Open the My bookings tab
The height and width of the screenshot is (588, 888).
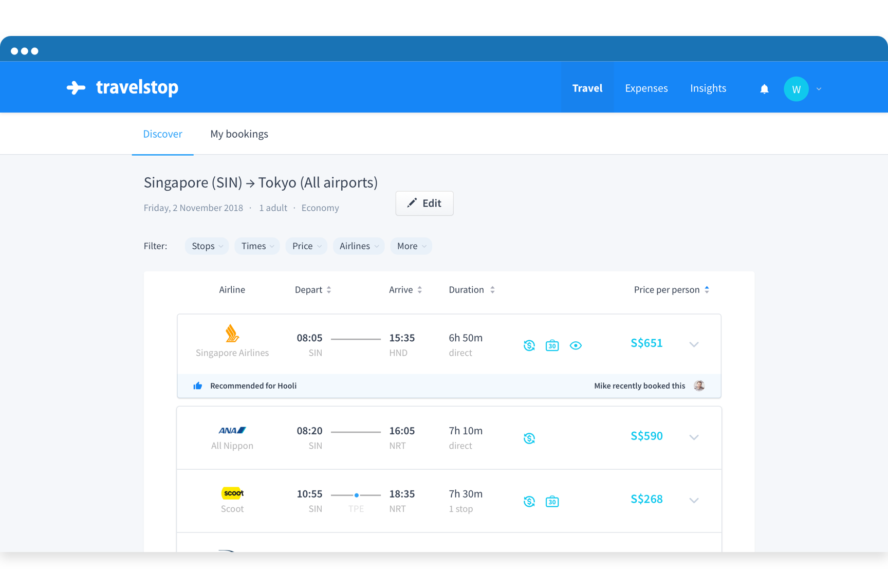[x=239, y=134]
